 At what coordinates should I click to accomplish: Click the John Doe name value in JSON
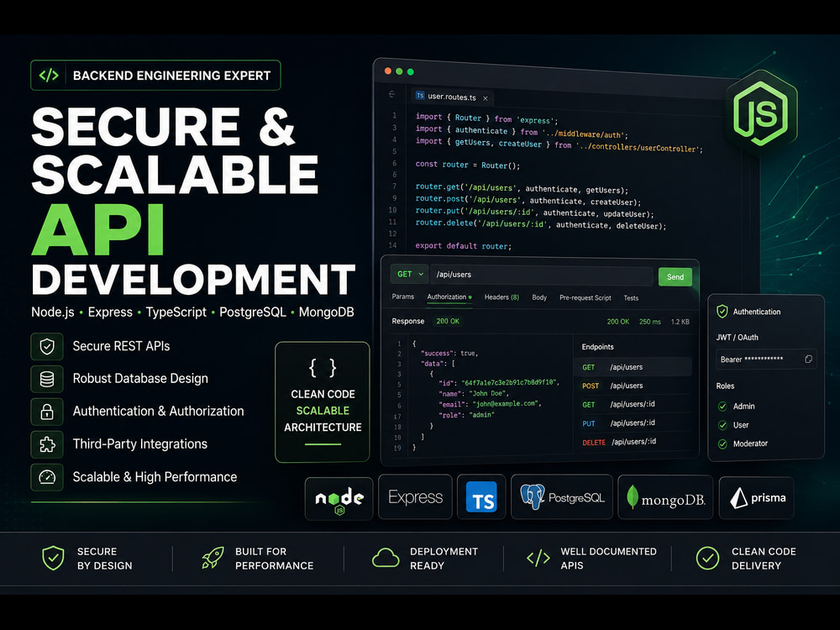[x=489, y=393]
